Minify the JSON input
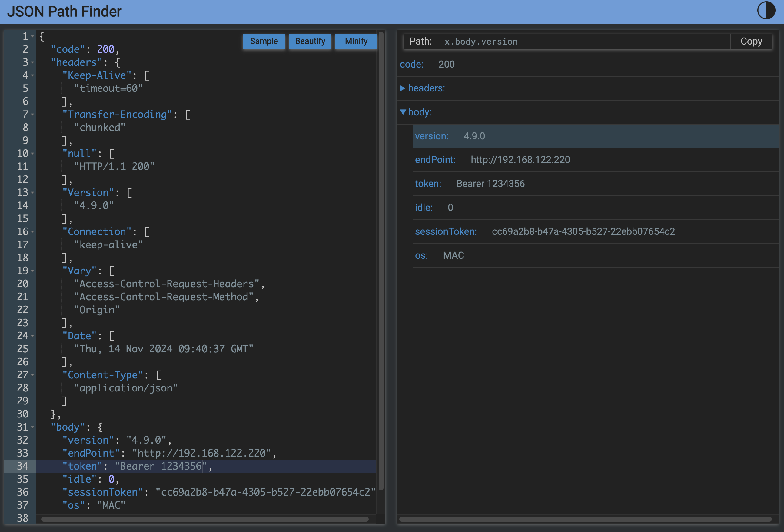This screenshot has width=784, height=532. 356,41
